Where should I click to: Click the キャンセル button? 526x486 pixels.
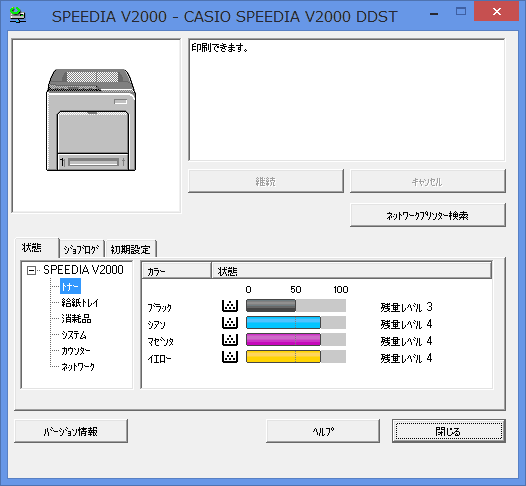(427, 181)
